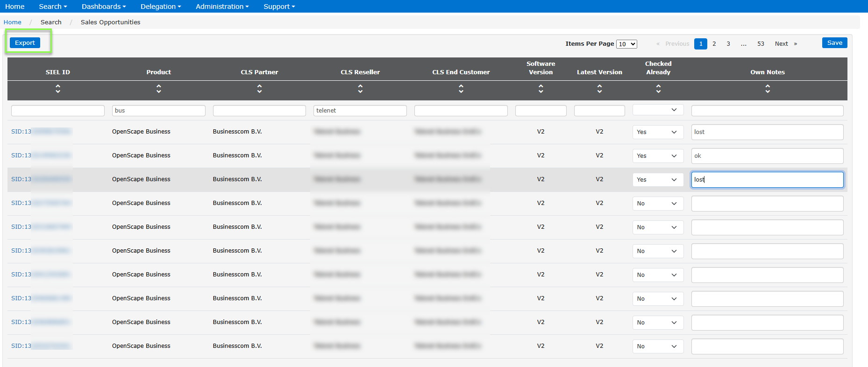Screen dimensions: 868x367
Task: Open the Search menu
Action: (53, 7)
